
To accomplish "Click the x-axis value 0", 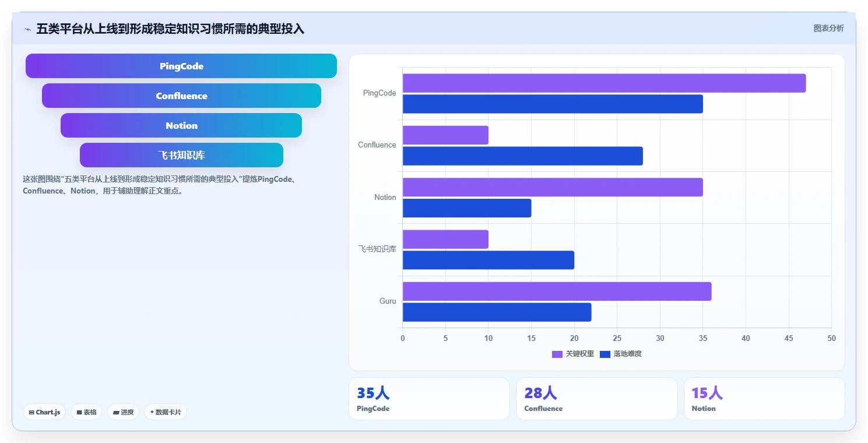I will pos(402,338).
